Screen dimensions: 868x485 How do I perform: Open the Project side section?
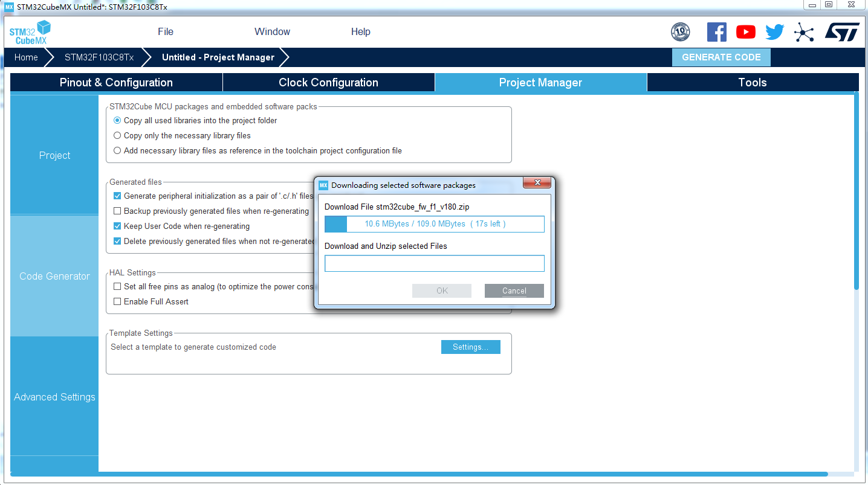[54, 155]
